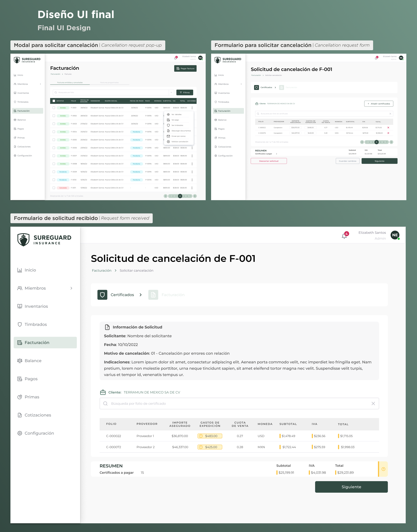
Task: Select the checkbox on cancelled invoice F-0011
Action: click(54, 188)
